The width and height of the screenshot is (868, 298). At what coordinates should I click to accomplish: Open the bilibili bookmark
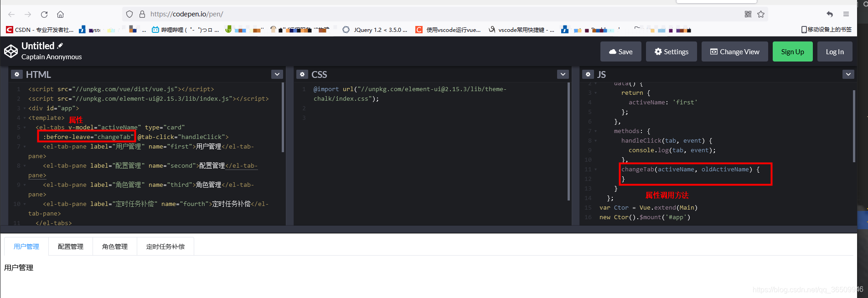pyautogui.click(x=185, y=30)
